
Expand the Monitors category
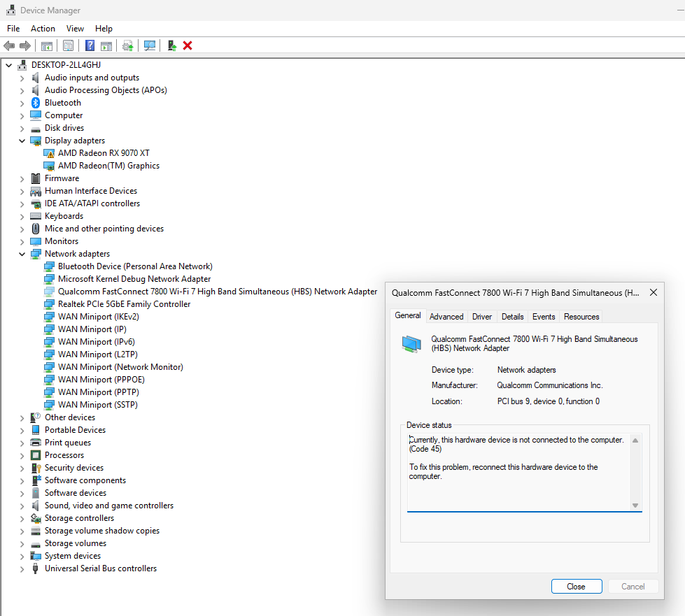point(22,241)
